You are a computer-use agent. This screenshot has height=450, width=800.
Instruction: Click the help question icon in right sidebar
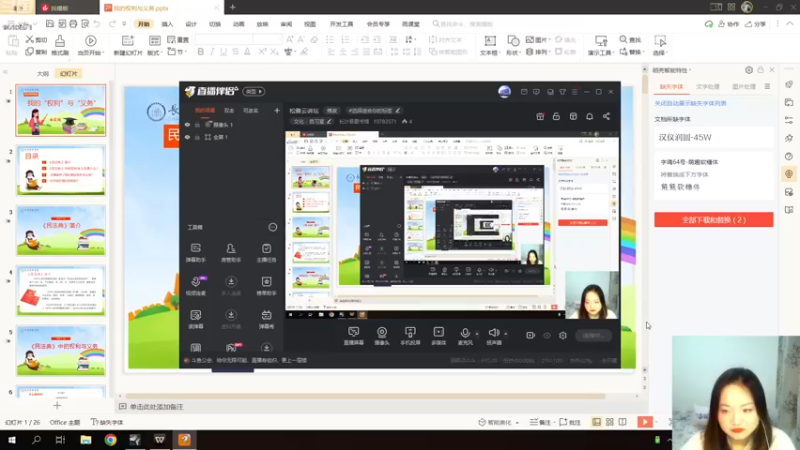789,156
